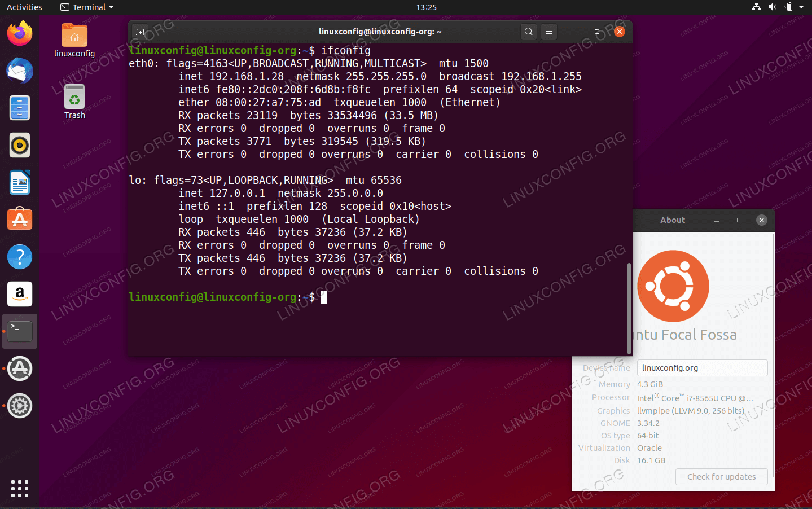Open Thunderbird mail from the dock

coord(19,71)
